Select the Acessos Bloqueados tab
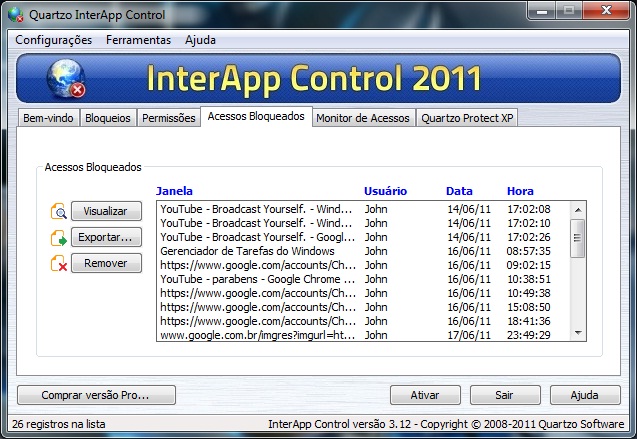The image size is (637, 439). pos(256,117)
